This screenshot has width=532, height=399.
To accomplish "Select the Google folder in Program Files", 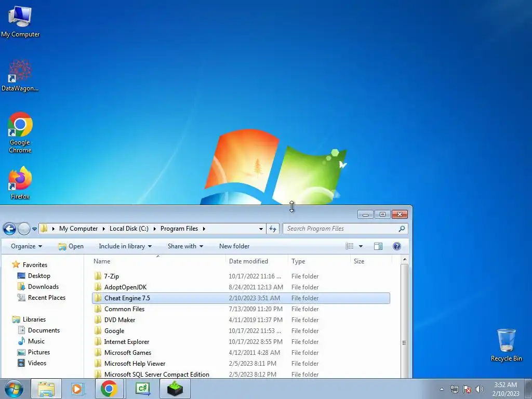I will [x=241, y=331].
